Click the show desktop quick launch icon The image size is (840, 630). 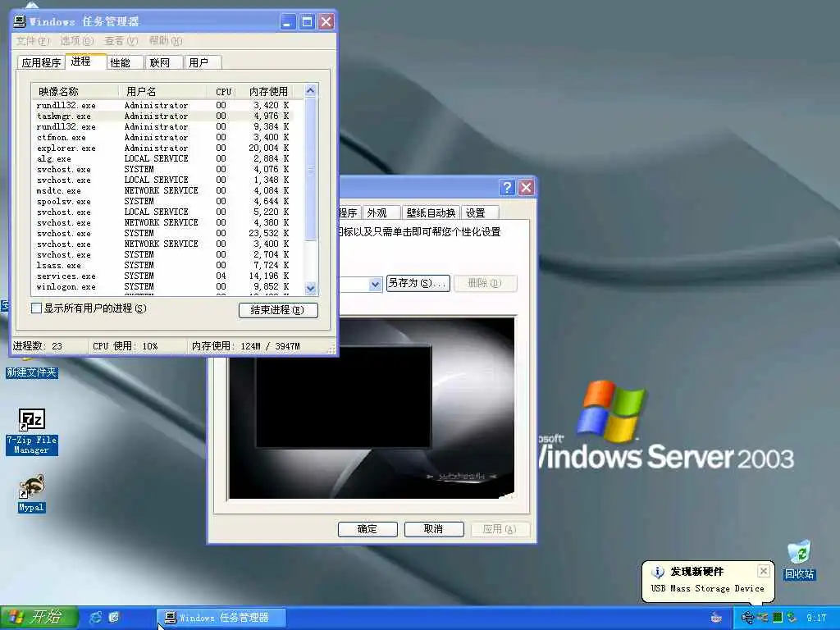point(114,617)
